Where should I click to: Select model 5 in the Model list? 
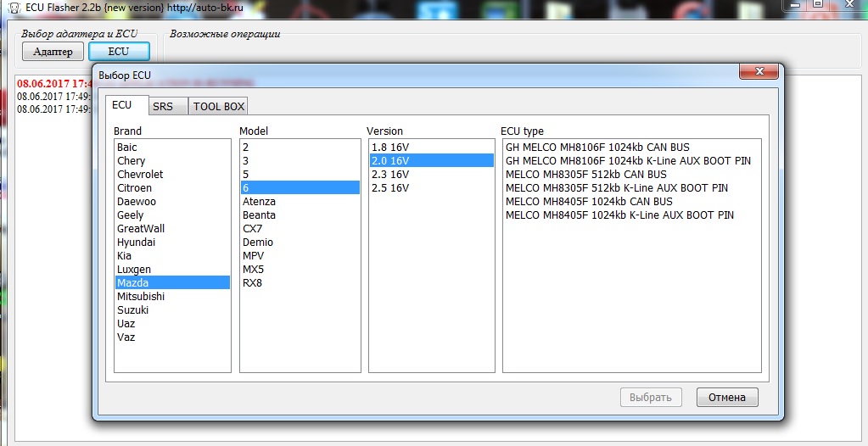(300, 175)
